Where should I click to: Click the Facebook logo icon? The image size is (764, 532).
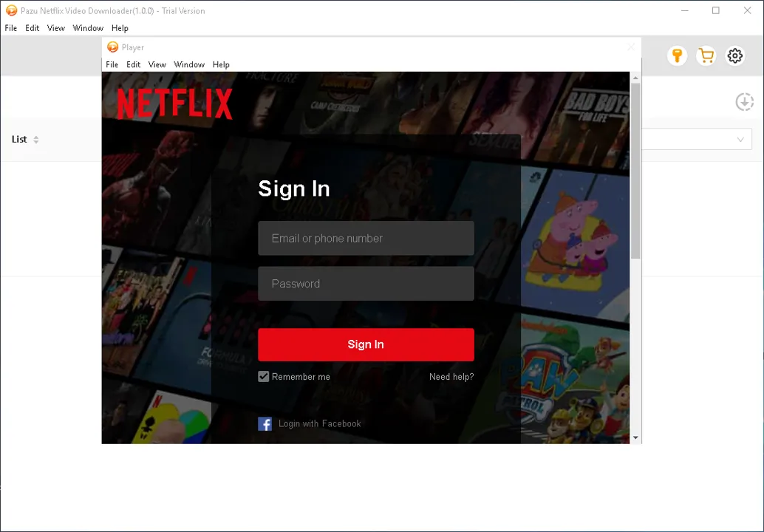(265, 424)
